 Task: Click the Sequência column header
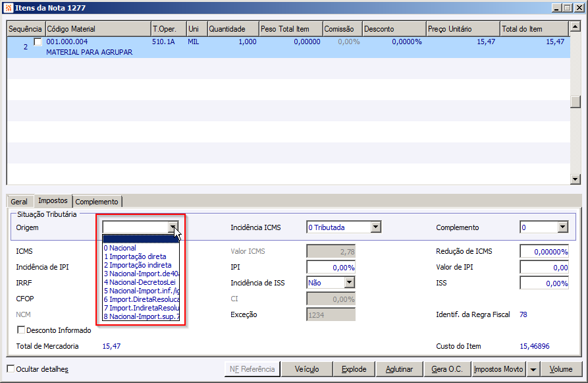[x=26, y=29]
